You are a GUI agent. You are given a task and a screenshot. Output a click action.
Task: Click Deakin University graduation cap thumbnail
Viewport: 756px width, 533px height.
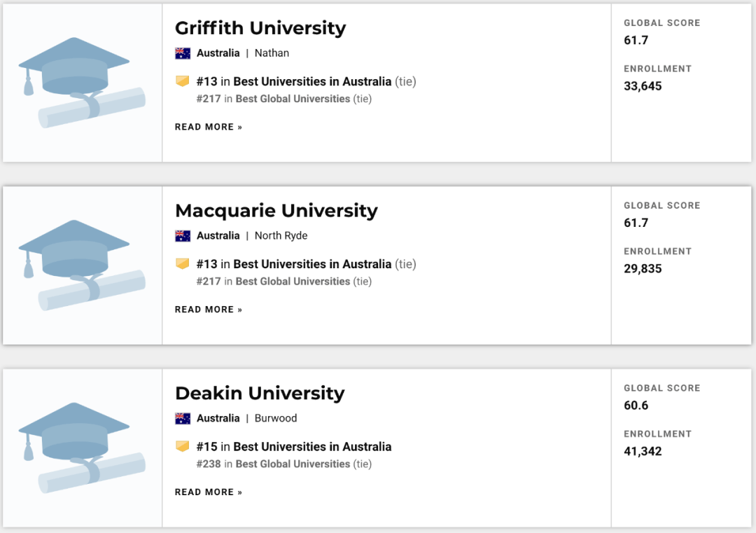[82, 448]
